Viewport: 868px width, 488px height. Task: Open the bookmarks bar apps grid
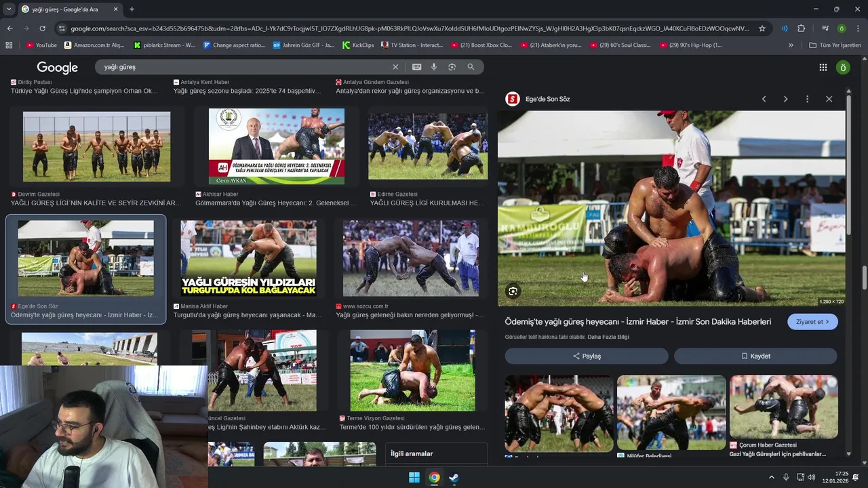point(9,45)
